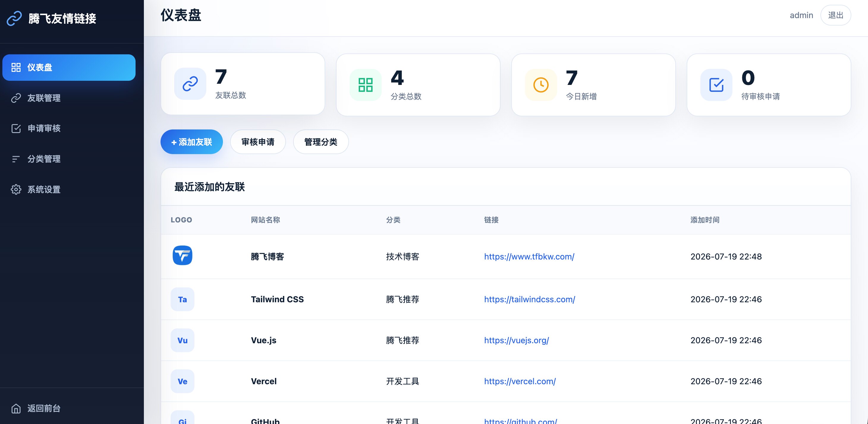Click the 待审核申请 label under the count 0

point(760,96)
